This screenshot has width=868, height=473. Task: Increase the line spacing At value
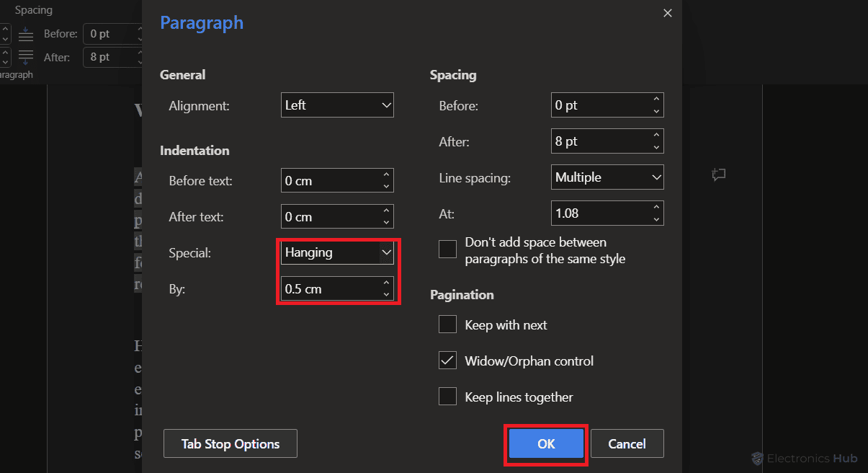click(x=656, y=207)
